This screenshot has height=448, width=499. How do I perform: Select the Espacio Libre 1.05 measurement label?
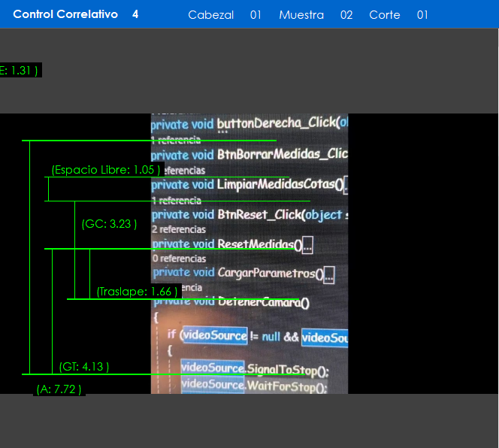point(105,170)
